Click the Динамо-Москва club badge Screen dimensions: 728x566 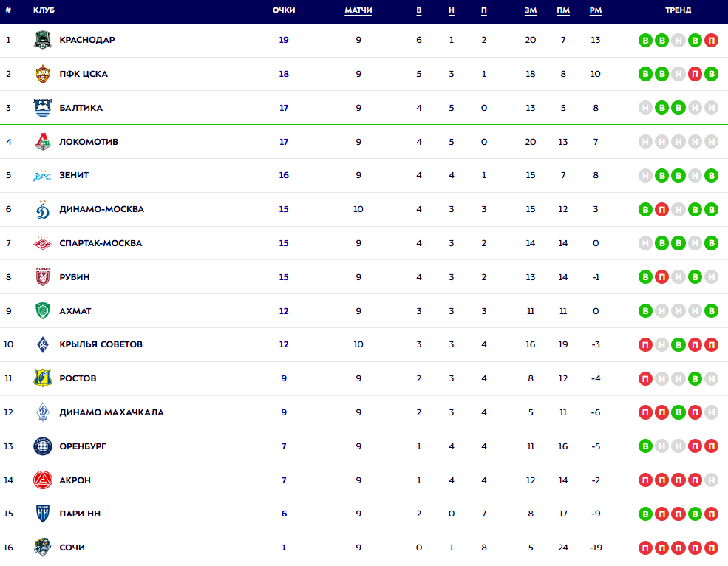(x=43, y=210)
